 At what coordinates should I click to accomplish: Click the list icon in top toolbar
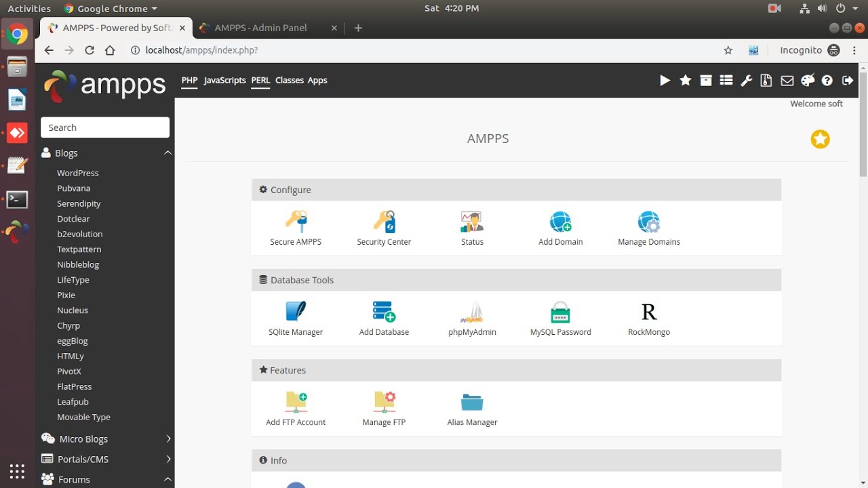pos(726,81)
